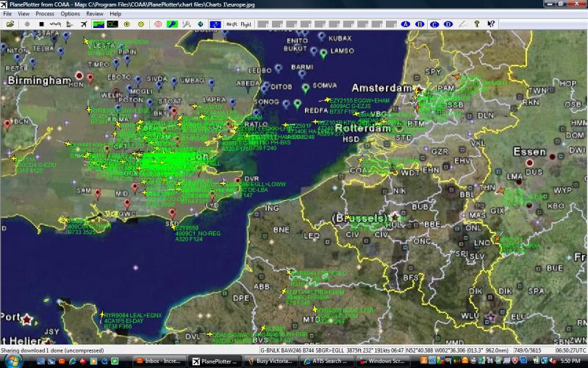Click the blue circle A button

[406, 24]
